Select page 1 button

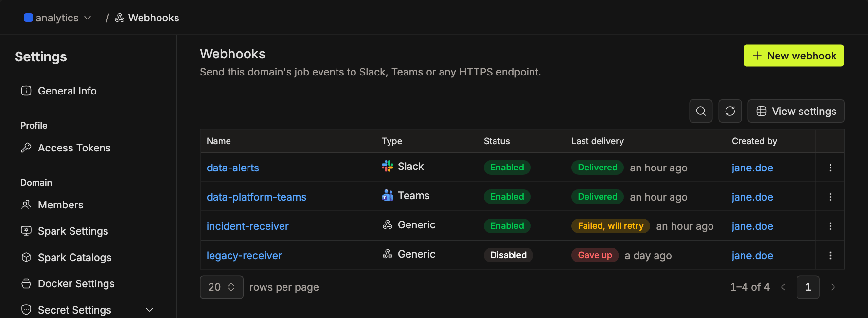(x=808, y=287)
